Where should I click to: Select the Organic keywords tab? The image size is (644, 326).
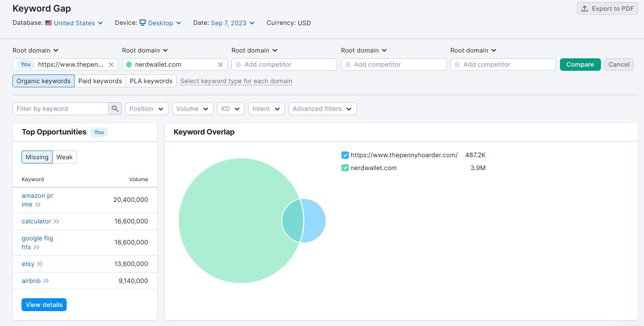[43, 81]
